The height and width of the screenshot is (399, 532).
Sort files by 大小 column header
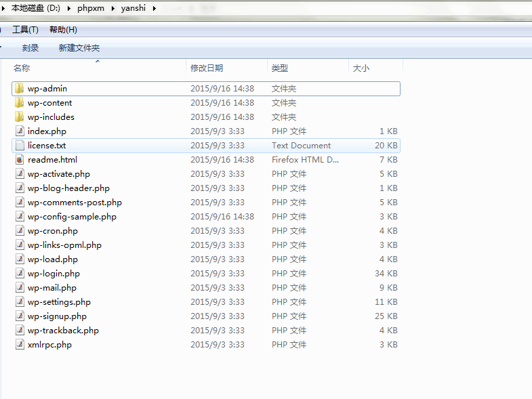click(361, 68)
